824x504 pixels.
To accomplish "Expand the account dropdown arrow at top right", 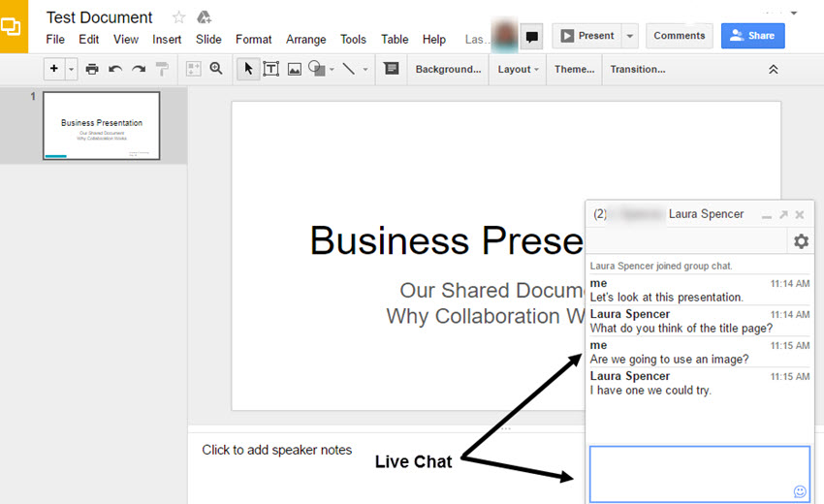I will pyautogui.click(x=794, y=13).
